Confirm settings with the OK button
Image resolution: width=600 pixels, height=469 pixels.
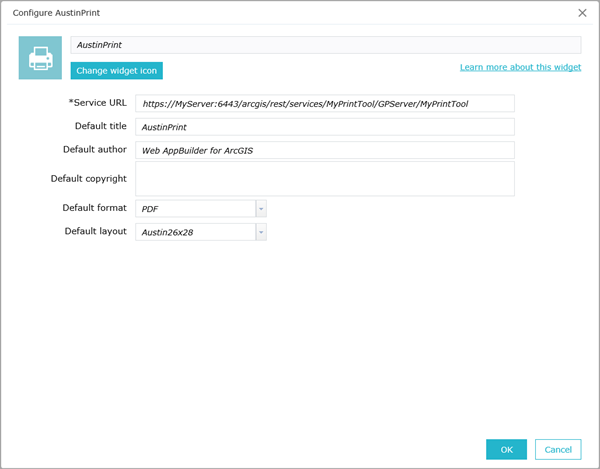pyautogui.click(x=506, y=450)
